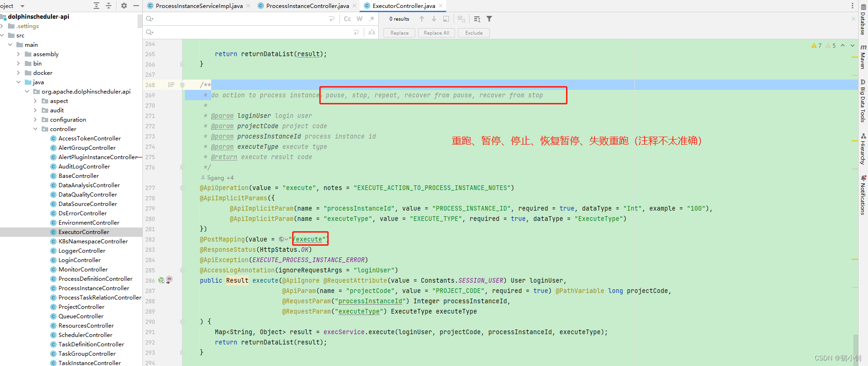The width and height of the screenshot is (868, 366).
Task: Toggle Match Case (Cc) search option
Action: pyautogui.click(x=347, y=19)
